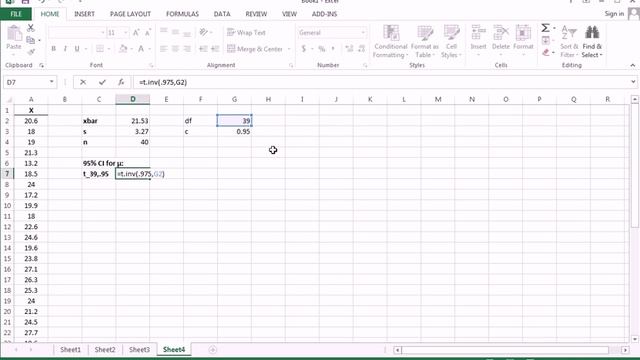
Task: Collapse the ribbon with the caret
Action: coord(633,65)
